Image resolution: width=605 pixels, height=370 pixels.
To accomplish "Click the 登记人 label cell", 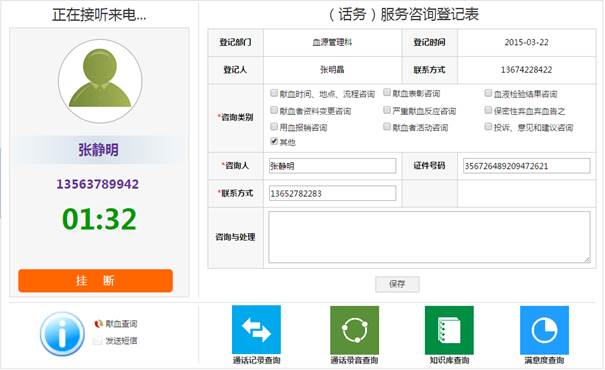I will (x=235, y=70).
